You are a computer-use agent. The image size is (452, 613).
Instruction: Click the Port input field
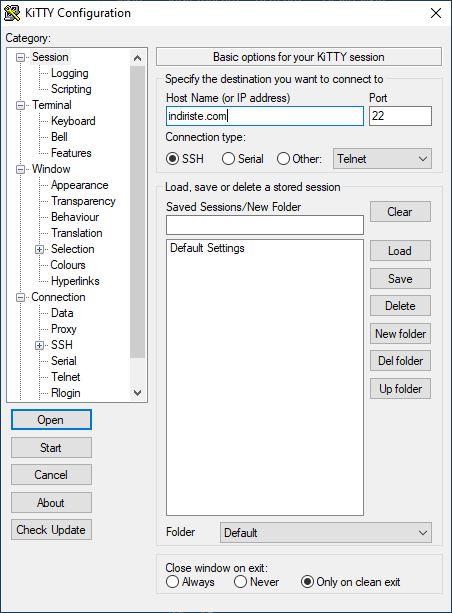[x=400, y=116]
